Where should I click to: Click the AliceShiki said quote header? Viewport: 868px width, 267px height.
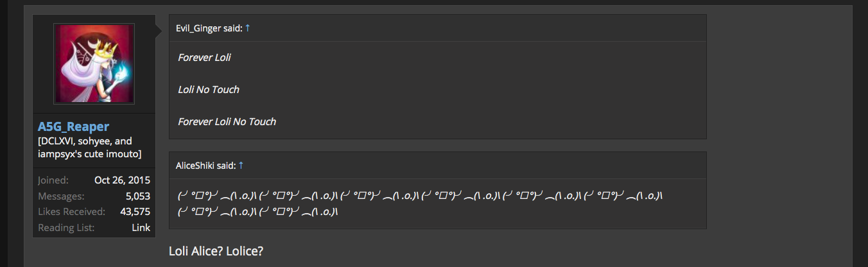click(x=205, y=166)
